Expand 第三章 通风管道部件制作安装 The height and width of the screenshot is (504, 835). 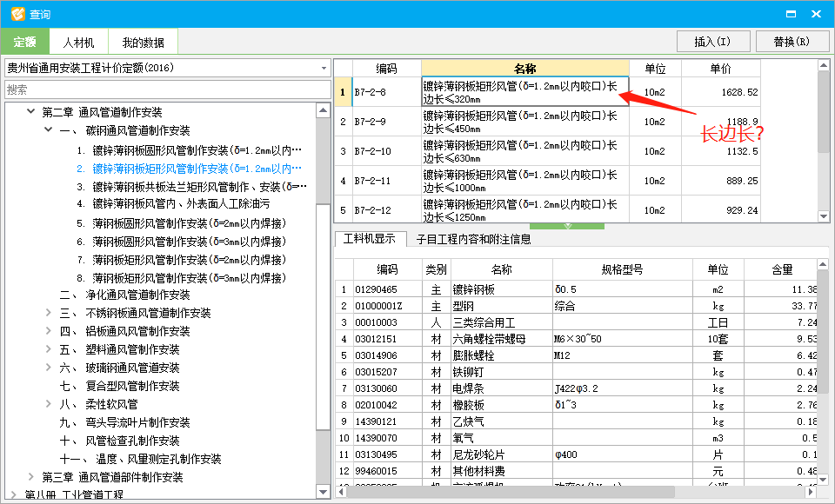pos(31,476)
